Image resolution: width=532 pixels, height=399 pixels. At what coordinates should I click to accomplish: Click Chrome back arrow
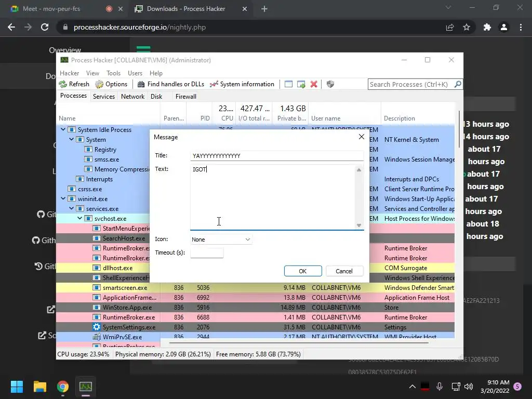pos(11,27)
